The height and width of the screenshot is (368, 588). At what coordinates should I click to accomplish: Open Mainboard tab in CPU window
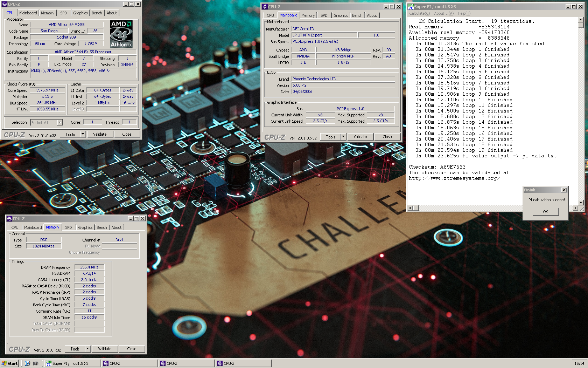click(x=28, y=13)
